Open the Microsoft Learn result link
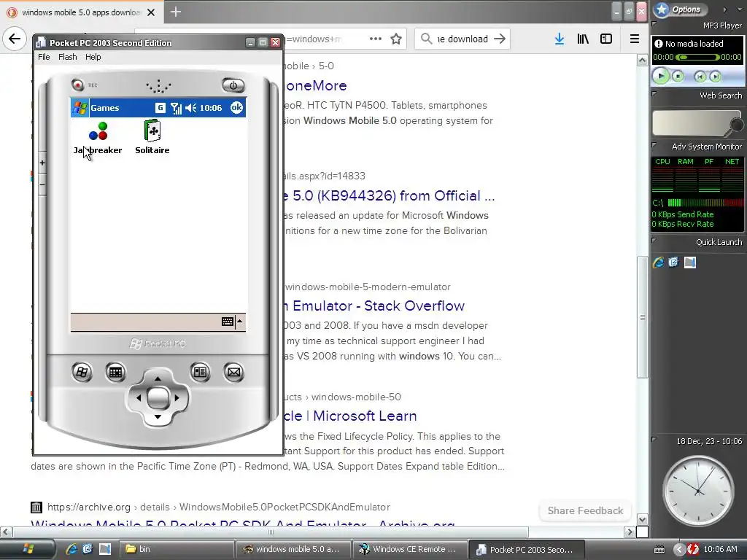Screen dimensions: 747x560 [351, 416]
